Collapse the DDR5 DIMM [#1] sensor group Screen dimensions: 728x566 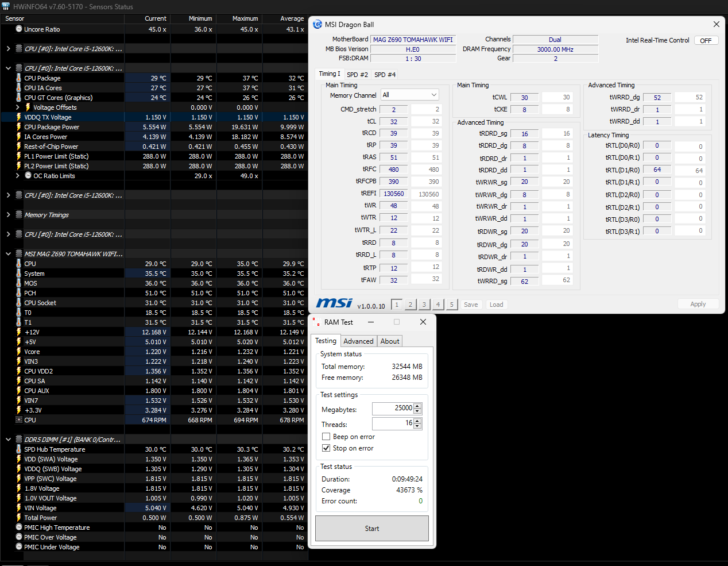(x=8, y=439)
